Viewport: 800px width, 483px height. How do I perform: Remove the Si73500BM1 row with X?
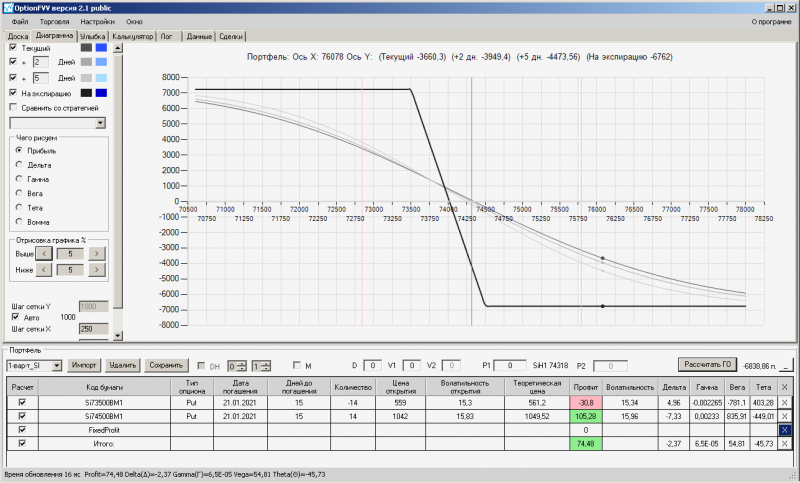(x=784, y=402)
